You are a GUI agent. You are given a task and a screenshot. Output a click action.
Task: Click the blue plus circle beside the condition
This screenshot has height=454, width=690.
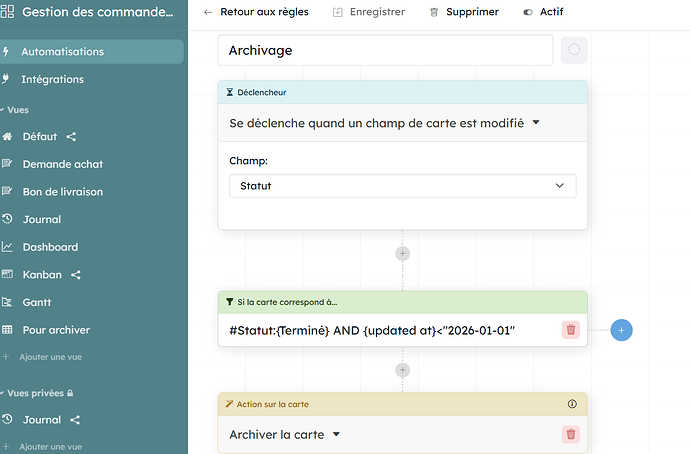click(x=621, y=329)
